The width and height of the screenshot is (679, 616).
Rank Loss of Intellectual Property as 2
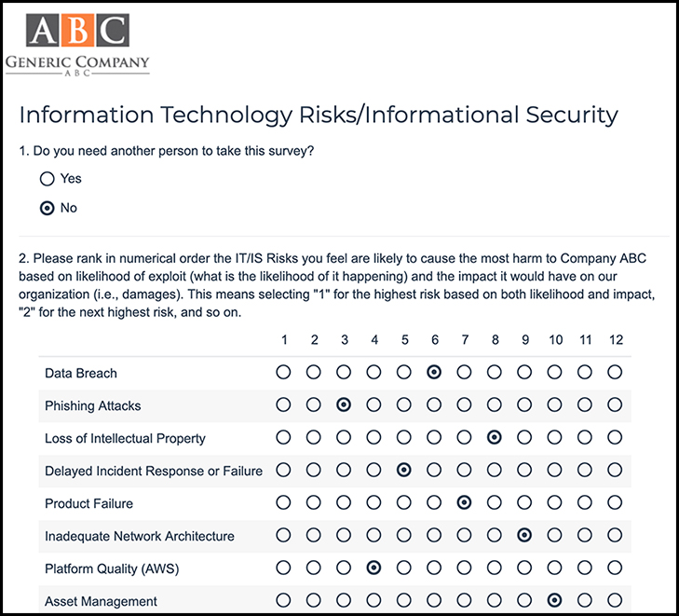point(314,438)
